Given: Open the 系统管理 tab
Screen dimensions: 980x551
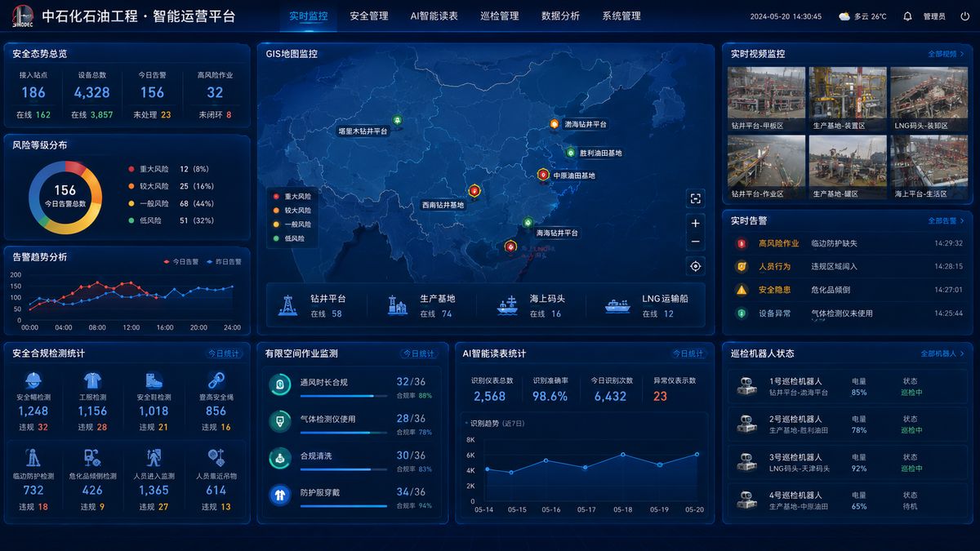Looking at the screenshot, I should (621, 16).
